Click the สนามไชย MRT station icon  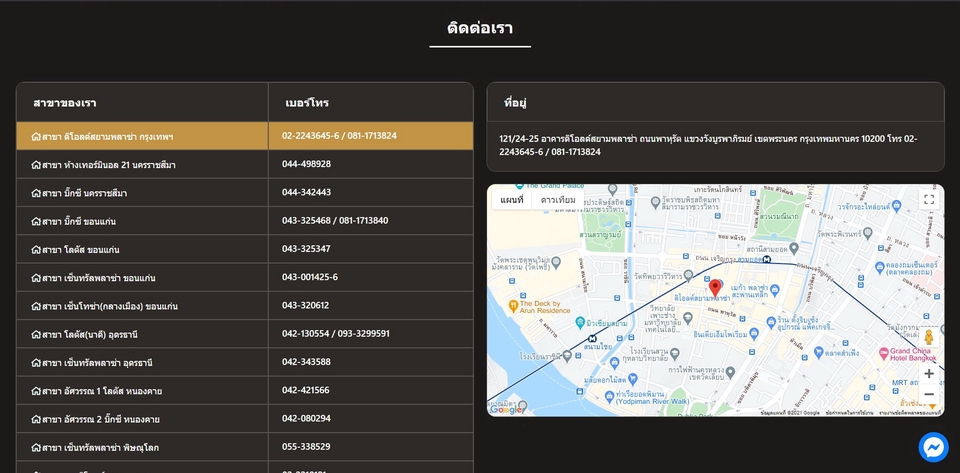coord(591,338)
